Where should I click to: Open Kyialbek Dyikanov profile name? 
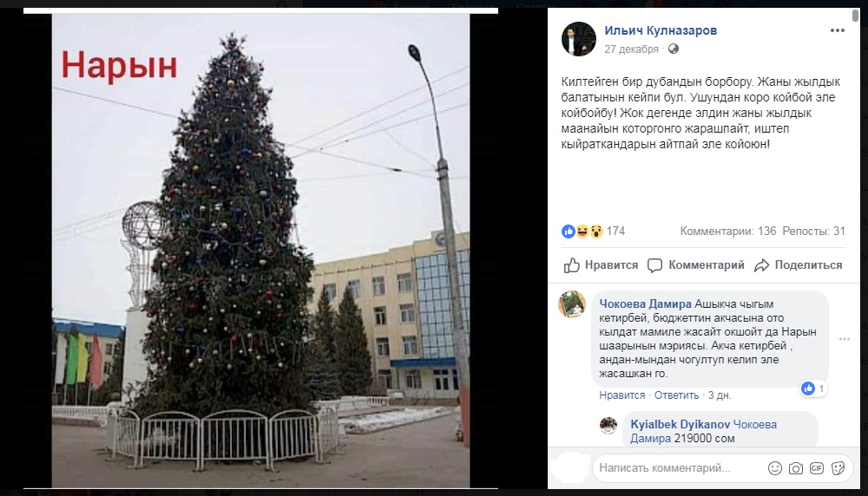pyautogui.click(x=681, y=425)
